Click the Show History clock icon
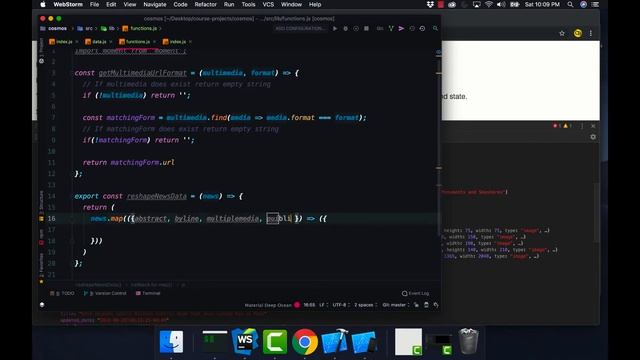This screenshot has width=640, height=360. [412, 29]
